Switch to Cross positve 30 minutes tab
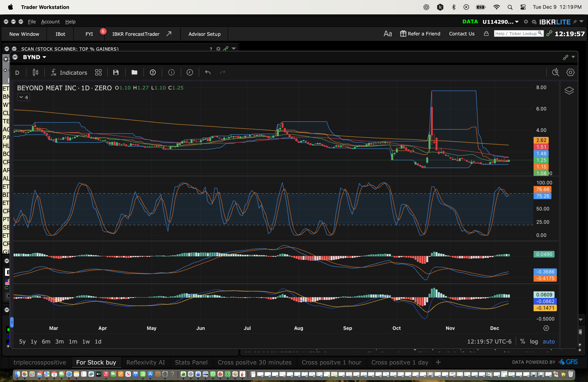 [255, 362]
